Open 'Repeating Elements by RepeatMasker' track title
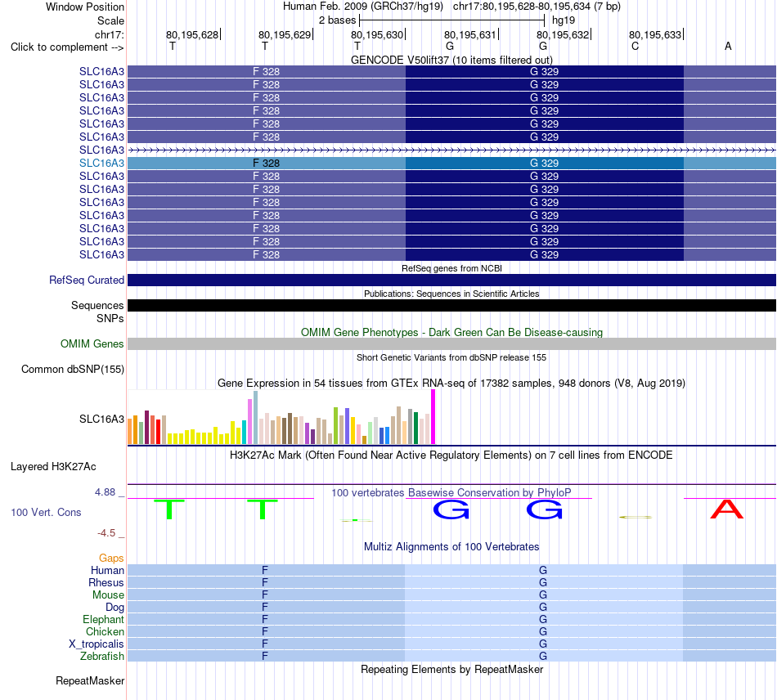This screenshot has height=700, width=777. 451,670
